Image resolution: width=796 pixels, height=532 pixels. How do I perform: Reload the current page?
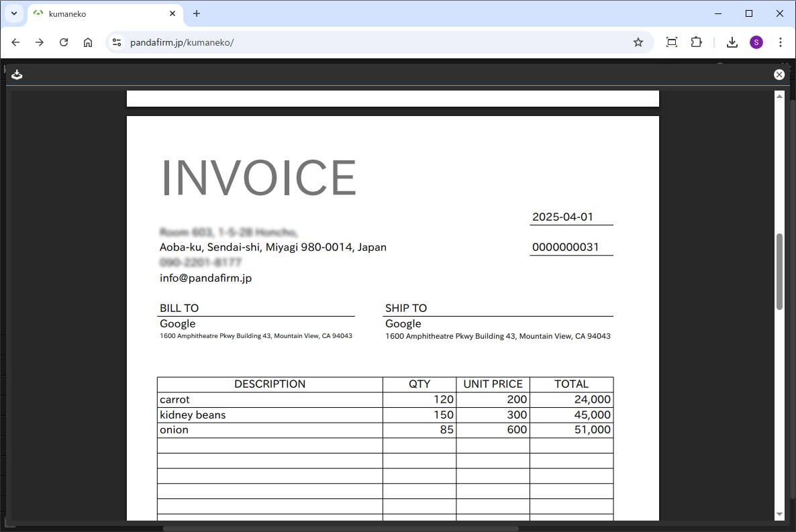pyautogui.click(x=64, y=42)
